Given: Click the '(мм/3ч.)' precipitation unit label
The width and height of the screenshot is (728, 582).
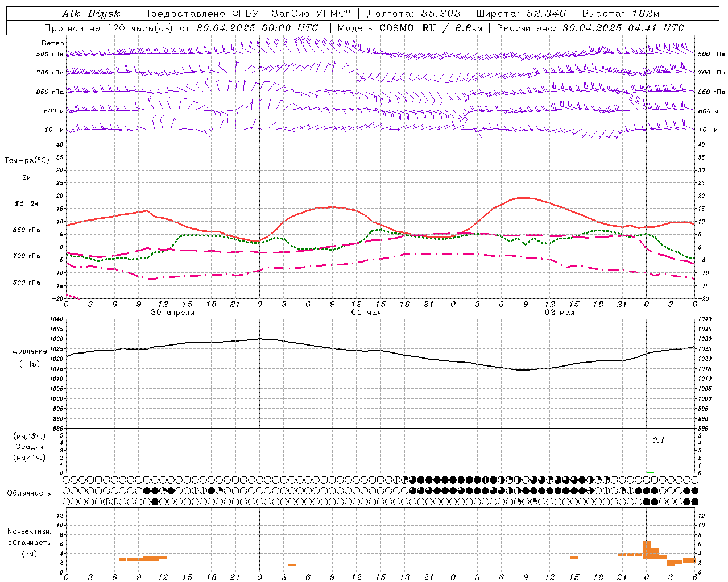Looking at the screenshot, I should 30,436.
